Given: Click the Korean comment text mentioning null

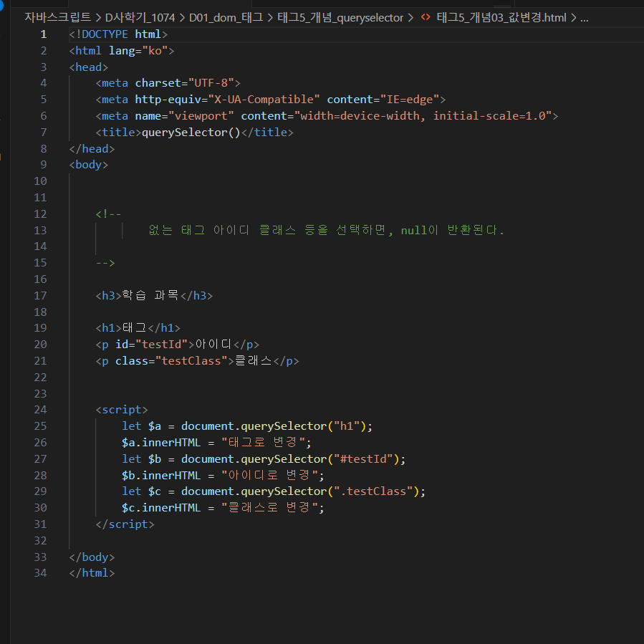Looking at the screenshot, I should tap(327, 230).
